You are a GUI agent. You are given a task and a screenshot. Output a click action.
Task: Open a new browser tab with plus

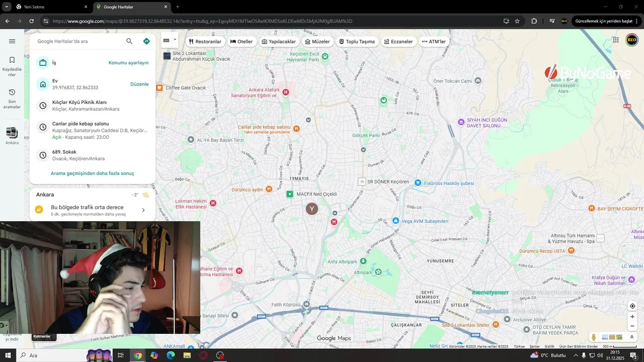click(x=178, y=7)
